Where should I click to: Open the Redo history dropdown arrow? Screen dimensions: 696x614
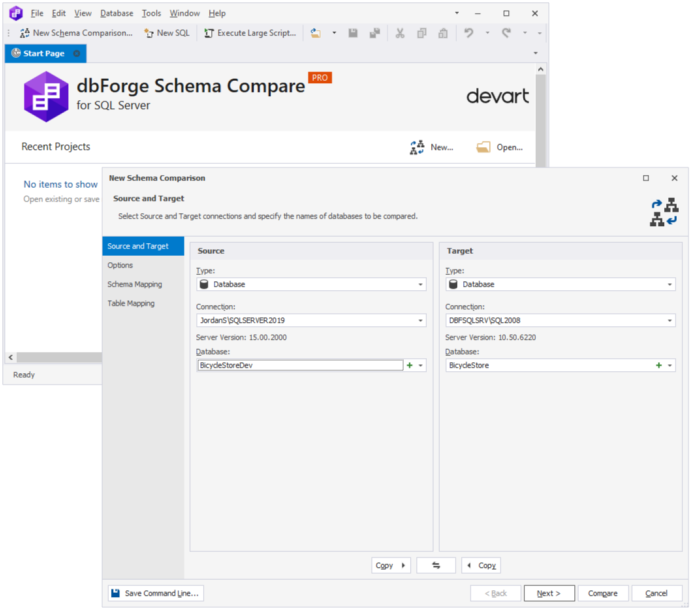click(x=525, y=33)
